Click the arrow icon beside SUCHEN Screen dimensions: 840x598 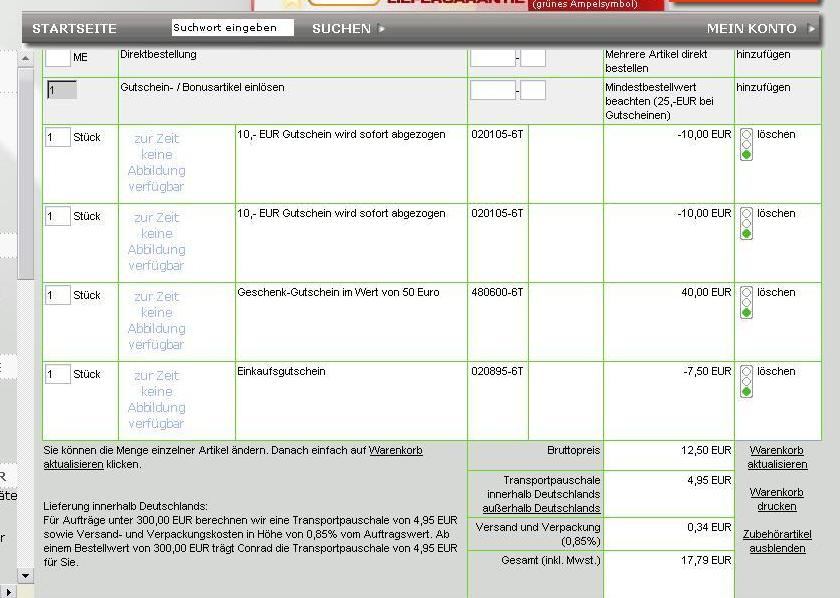click(381, 28)
